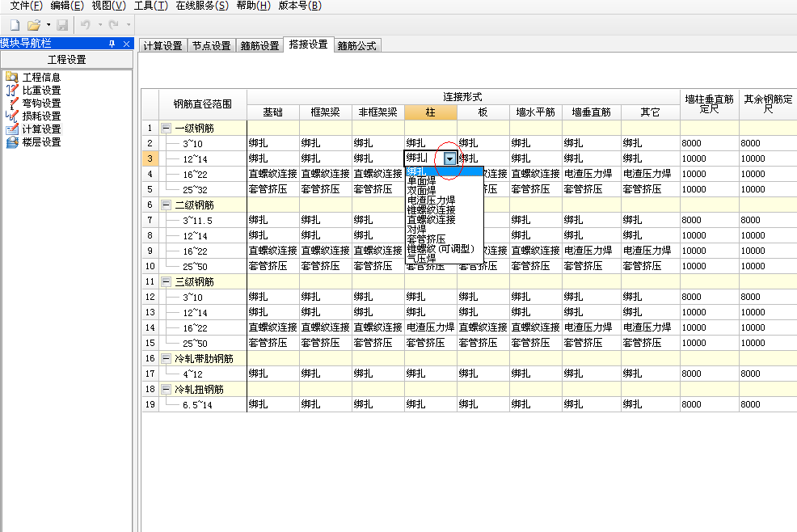
Task: Click 其它 cell 套管挤压 in row 15
Action: 651,343
